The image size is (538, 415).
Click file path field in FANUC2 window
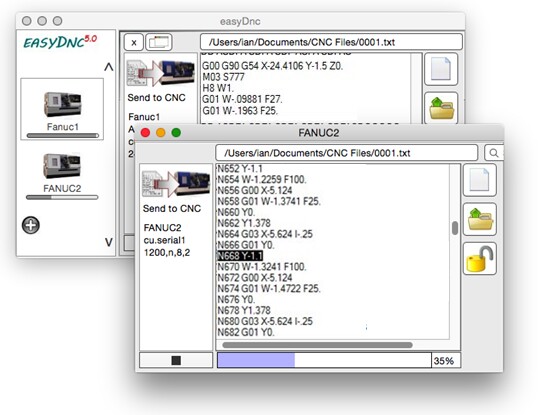coord(347,153)
